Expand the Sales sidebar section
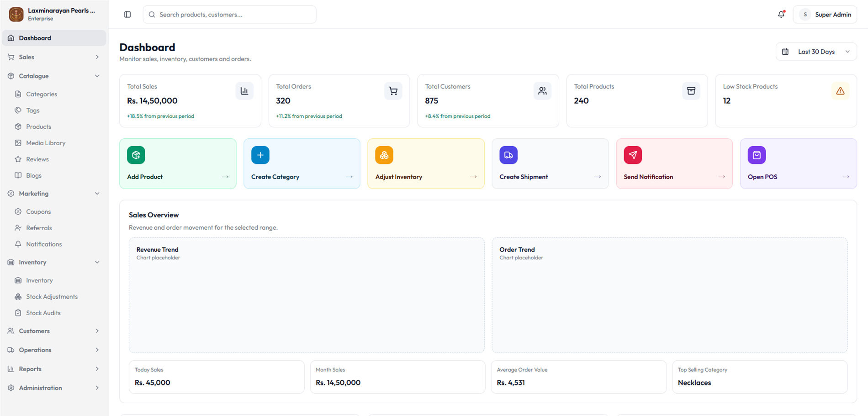This screenshot has width=868, height=416. (x=54, y=57)
